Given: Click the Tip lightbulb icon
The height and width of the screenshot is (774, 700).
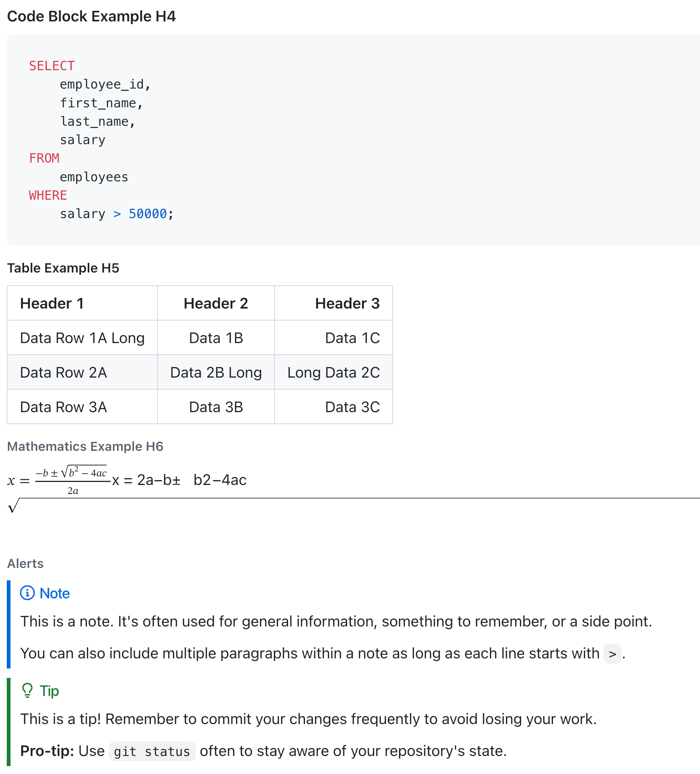Looking at the screenshot, I should point(27,690).
